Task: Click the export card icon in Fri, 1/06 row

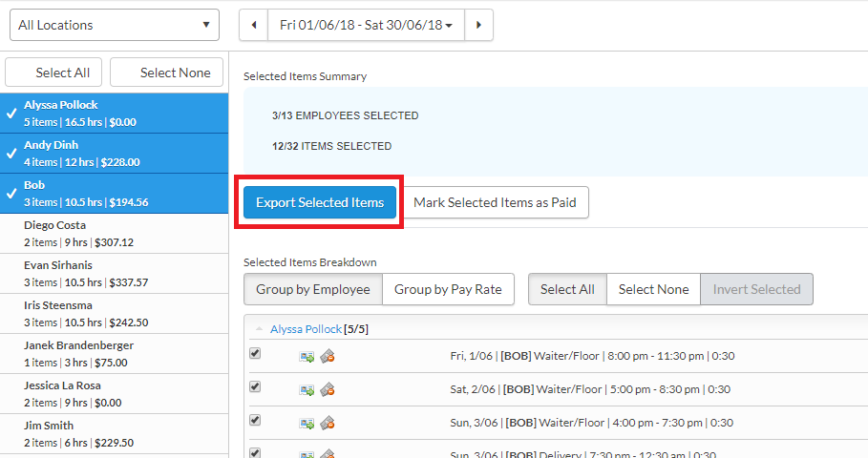Action: pos(307,357)
